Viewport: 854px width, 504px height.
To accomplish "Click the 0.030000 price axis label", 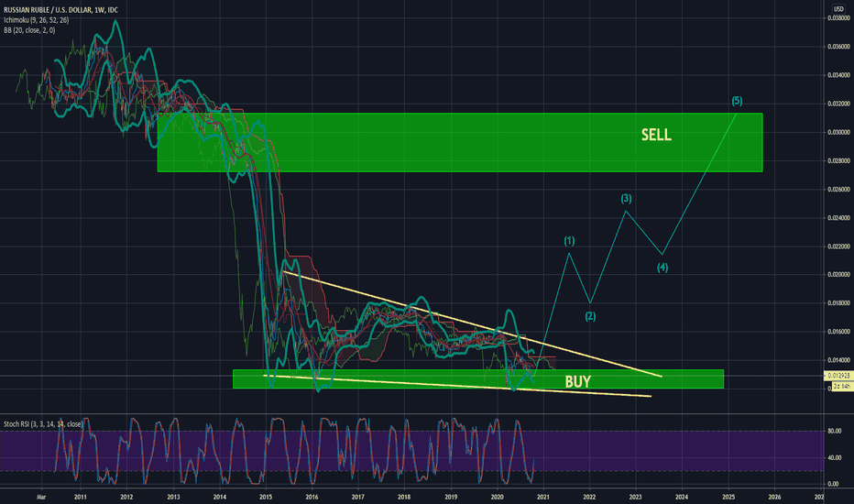I will pyautogui.click(x=838, y=132).
